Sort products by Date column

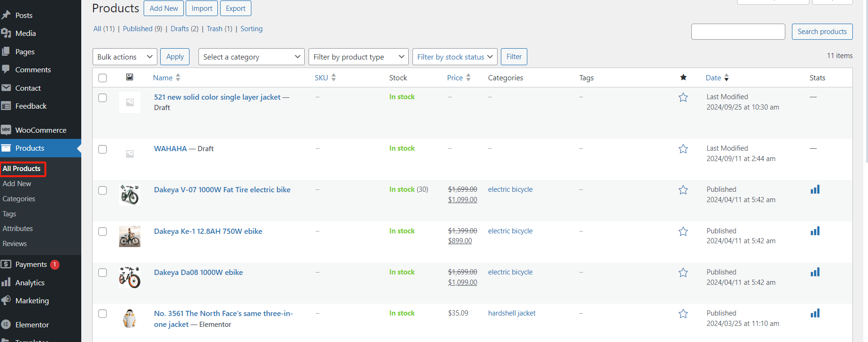(717, 77)
